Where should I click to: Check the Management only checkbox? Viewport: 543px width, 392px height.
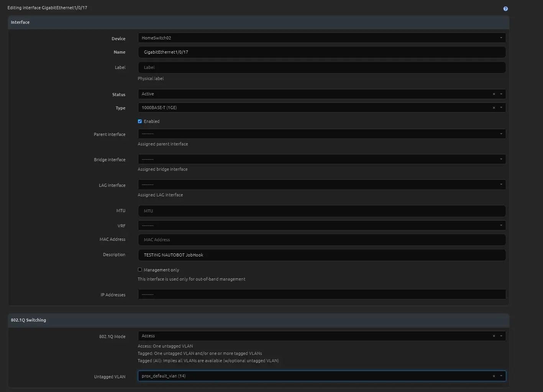140,270
